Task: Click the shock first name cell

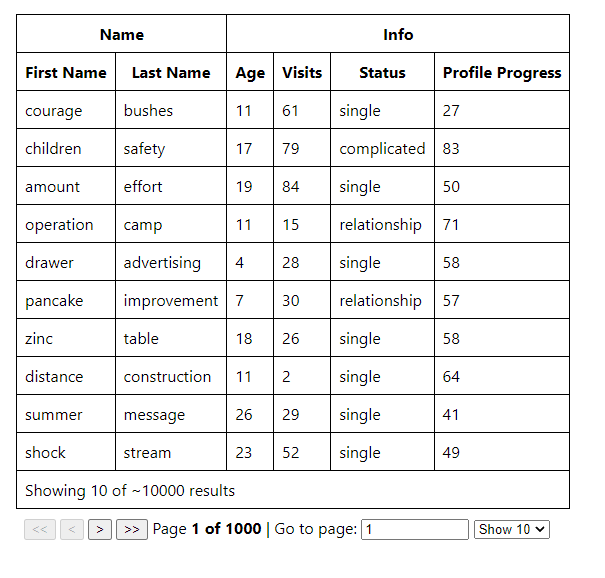Action: click(46, 453)
